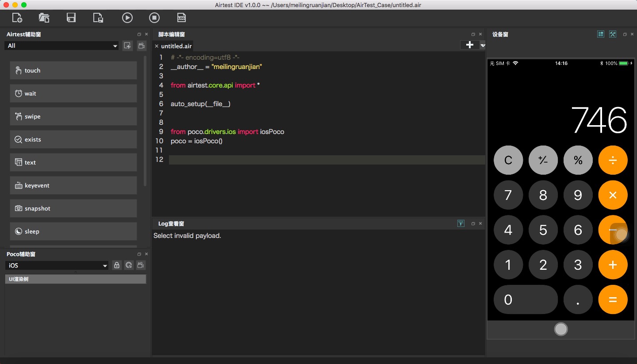
Task: Tap the iOS AssistiveTouch floating button
Action: [x=622, y=234]
